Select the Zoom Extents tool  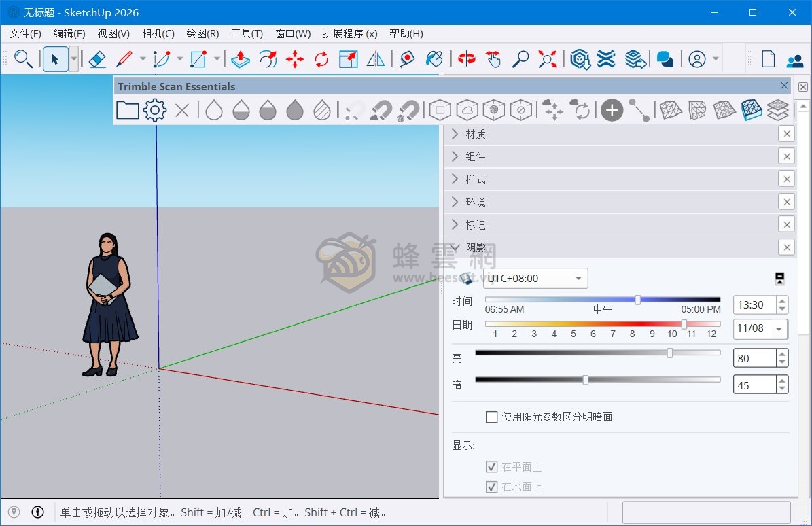click(x=548, y=59)
